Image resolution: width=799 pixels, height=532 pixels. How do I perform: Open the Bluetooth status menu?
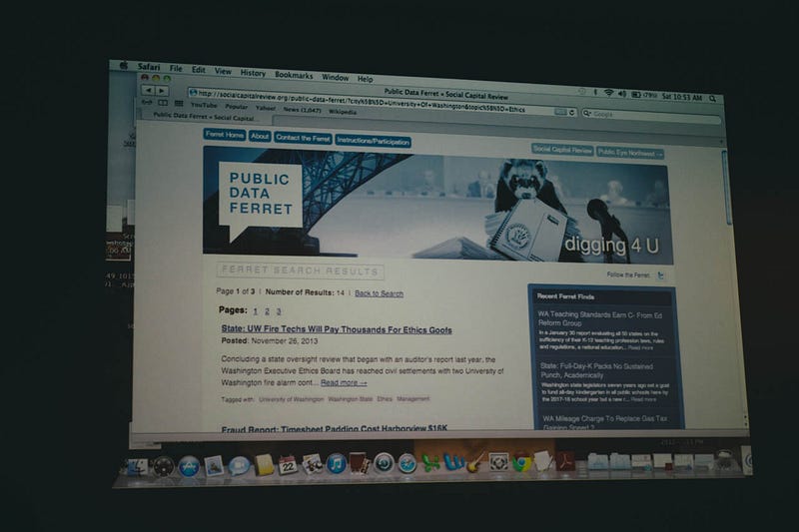595,93
